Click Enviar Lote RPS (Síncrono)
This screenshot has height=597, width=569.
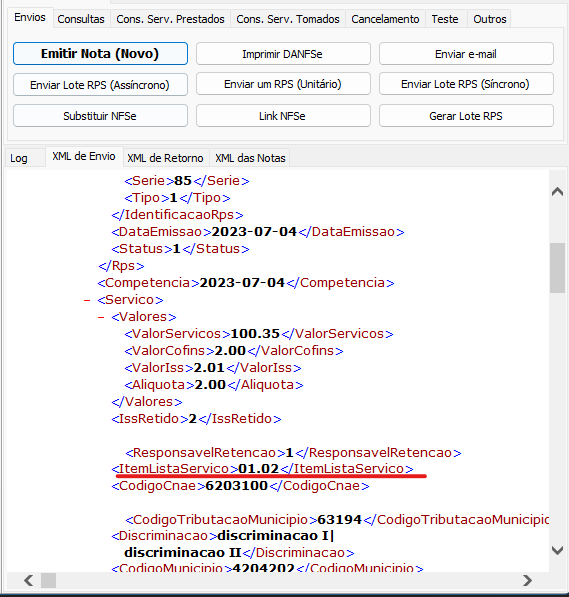click(x=466, y=84)
